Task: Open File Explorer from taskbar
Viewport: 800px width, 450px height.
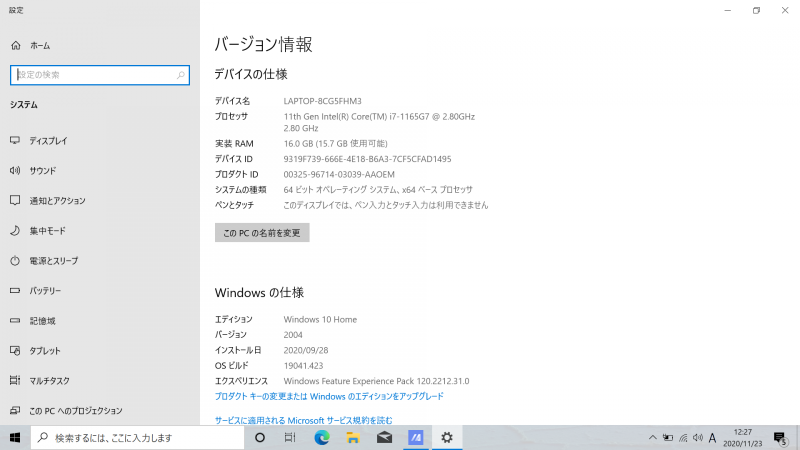Action: point(353,438)
